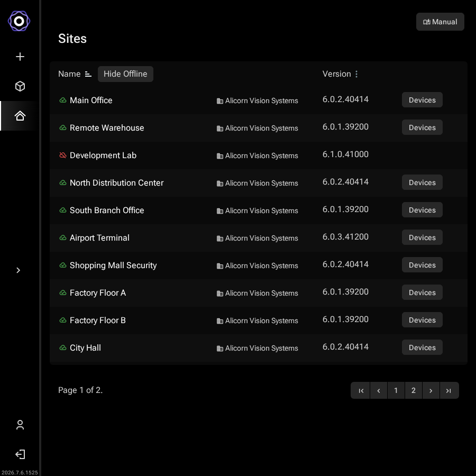Open the user account icon
Screen dimensions: 476x476
tap(20, 425)
